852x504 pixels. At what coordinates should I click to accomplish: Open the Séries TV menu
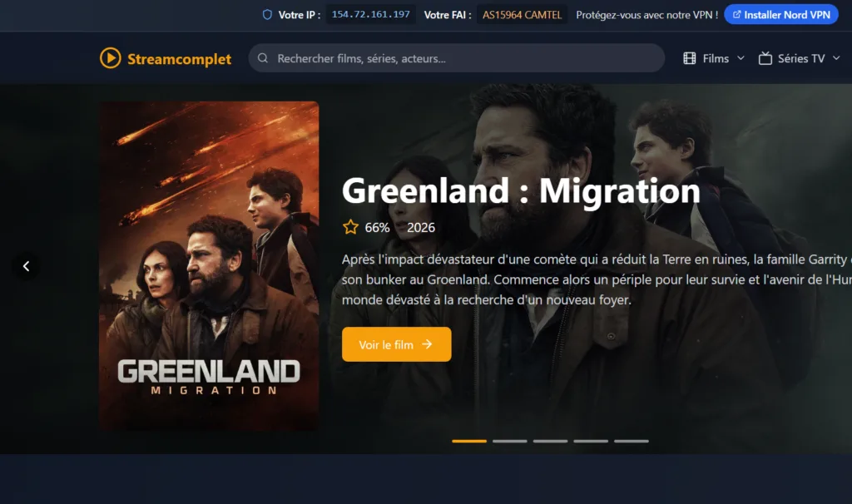click(x=800, y=58)
